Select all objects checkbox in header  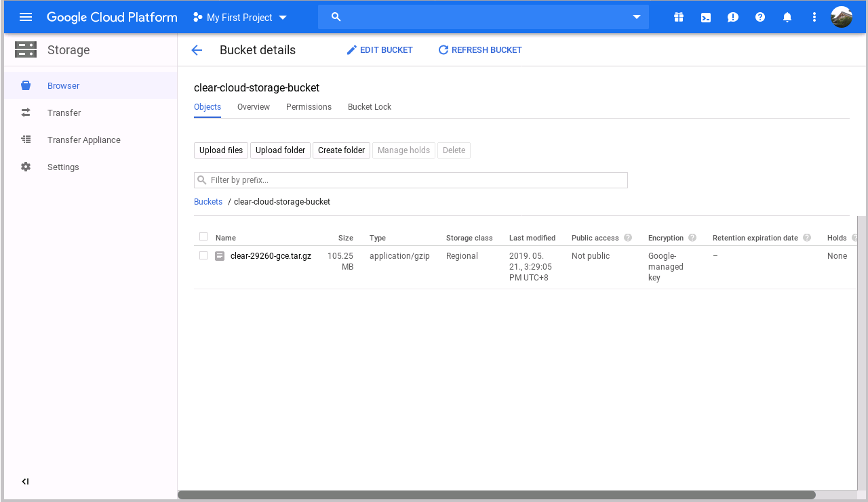(x=203, y=236)
